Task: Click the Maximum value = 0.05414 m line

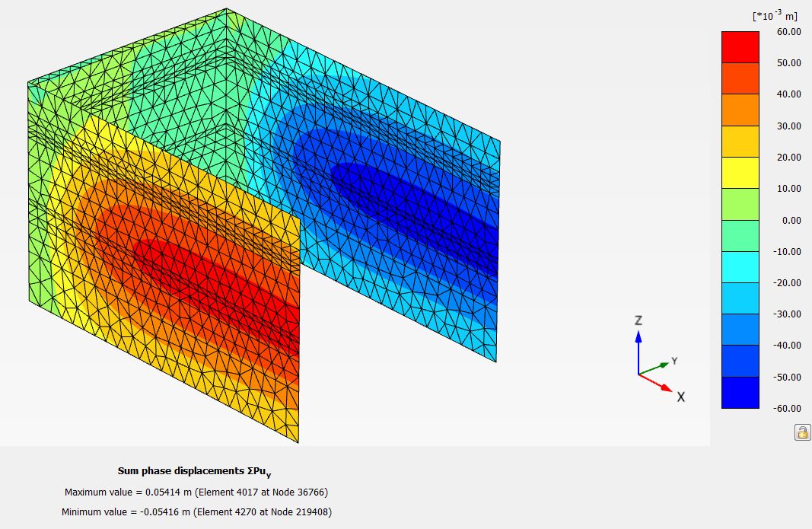Action: (x=196, y=492)
